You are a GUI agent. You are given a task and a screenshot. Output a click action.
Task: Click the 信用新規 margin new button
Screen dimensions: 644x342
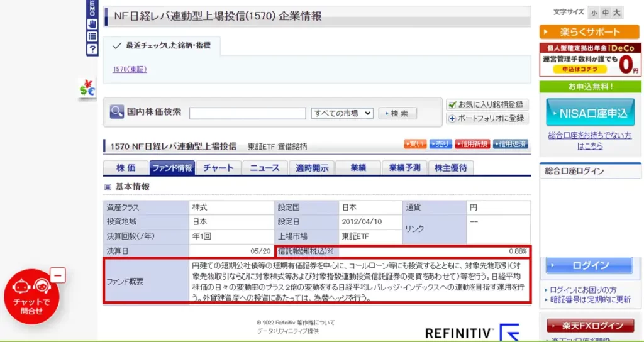pyautogui.click(x=472, y=144)
